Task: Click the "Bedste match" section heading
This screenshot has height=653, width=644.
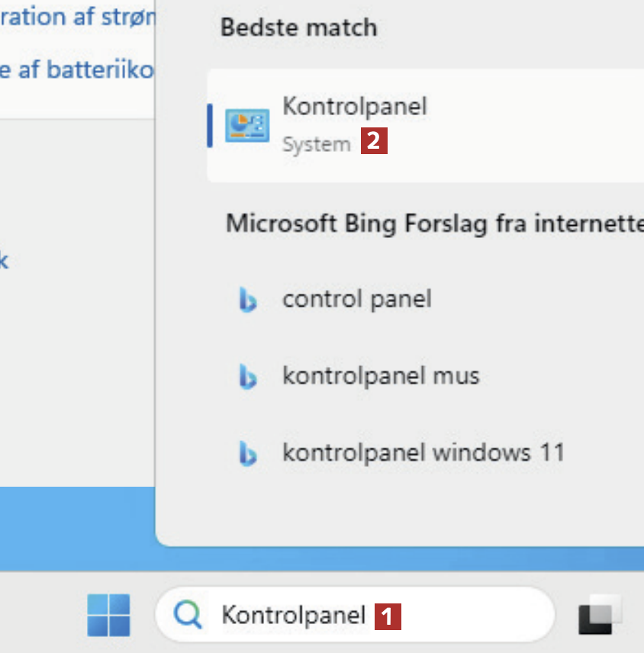Action: point(298,27)
